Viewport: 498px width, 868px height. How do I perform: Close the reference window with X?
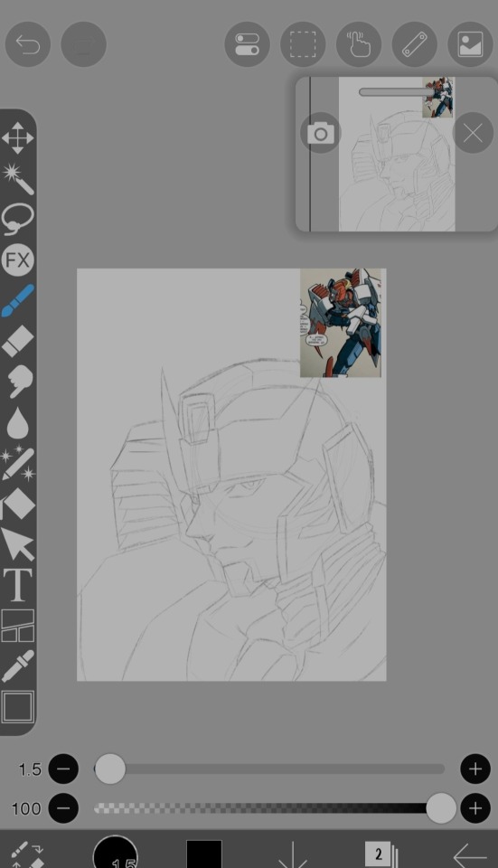coord(473,133)
